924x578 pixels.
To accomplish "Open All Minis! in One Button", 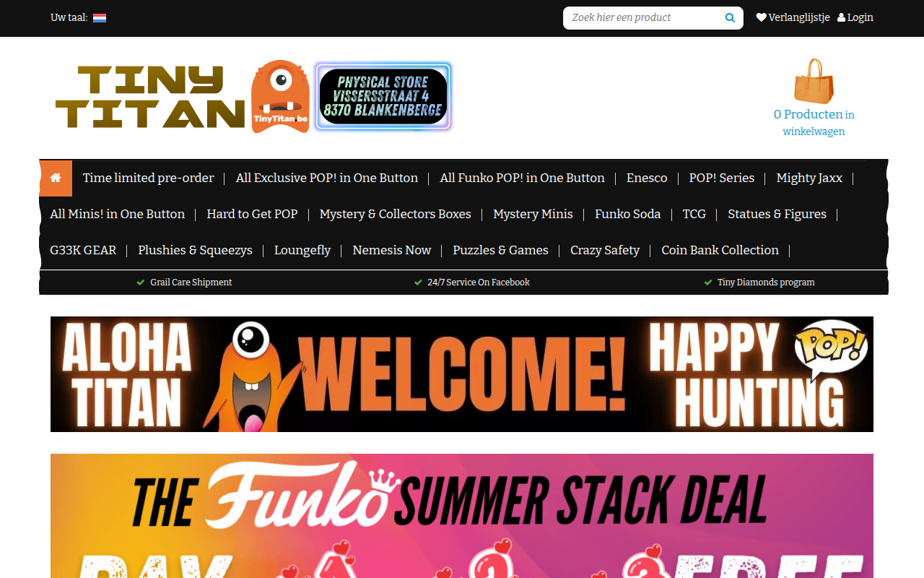I will [x=118, y=214].
